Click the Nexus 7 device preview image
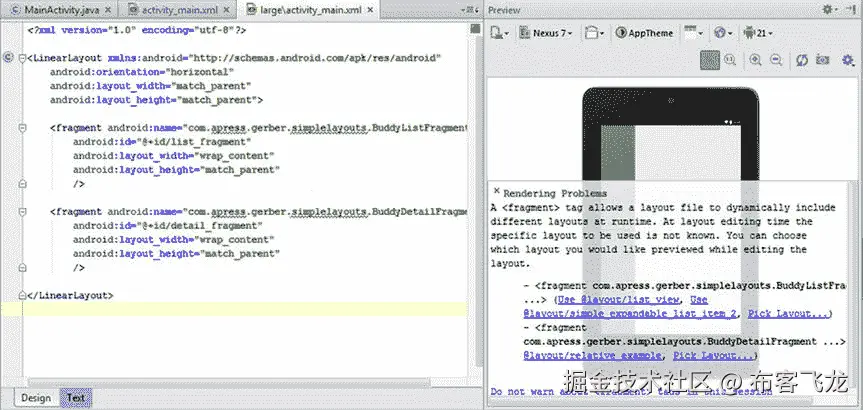This screenshot has height=410, width=863. (x=670, y=134)
